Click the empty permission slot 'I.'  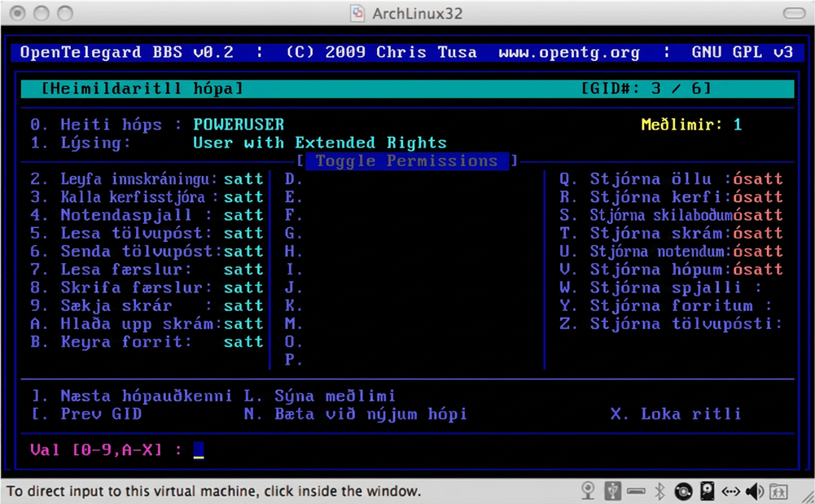[x=294, y=270]
